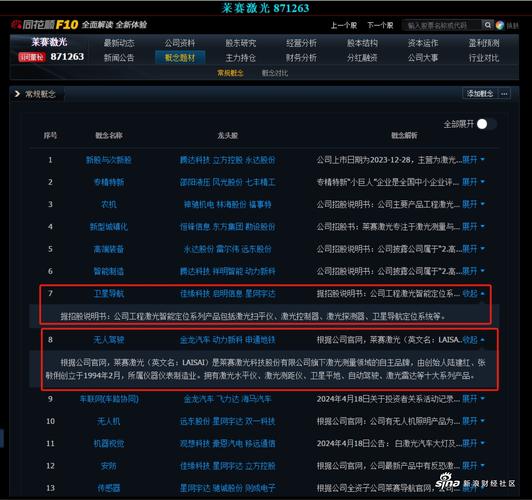The image size is (532, 500).
Task: Open the 车联网(车路协同) concept link
Action: click(109, 399)
